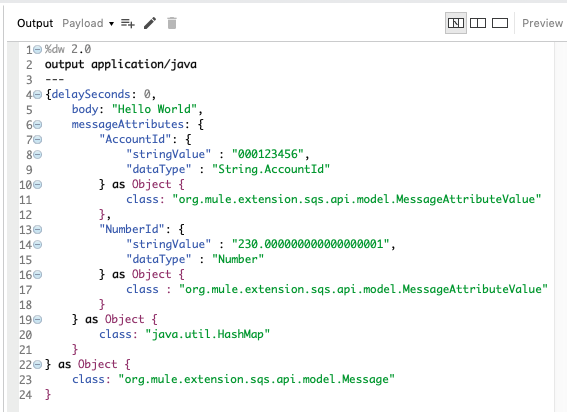The width and height of the screenshot is (567, 412).
Task: Toggle fold marker at line 10
Action: 38,185
